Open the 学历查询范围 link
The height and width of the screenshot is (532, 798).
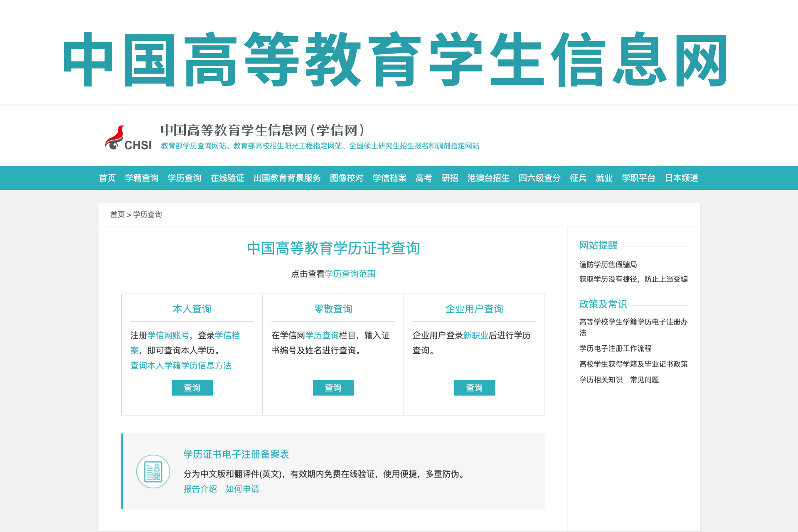[x=350, y=274]
